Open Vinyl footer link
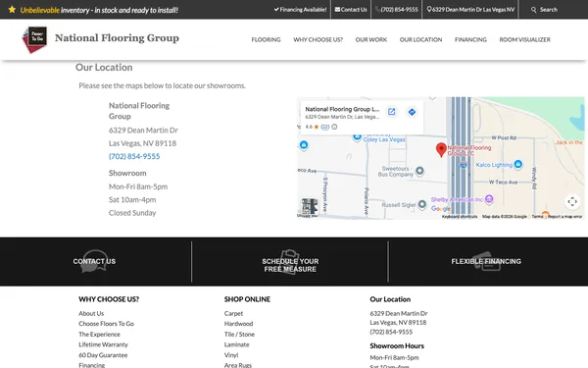The image size is (588, 368). (231, 355)
